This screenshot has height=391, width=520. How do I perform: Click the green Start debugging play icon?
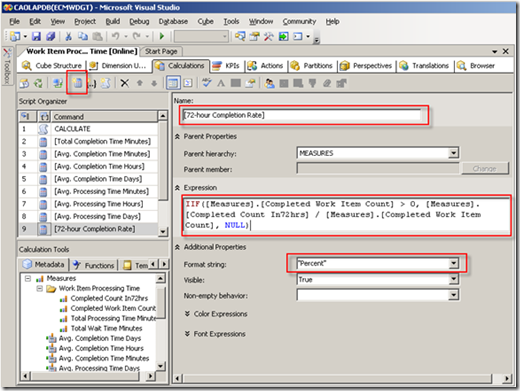(162, 36)
